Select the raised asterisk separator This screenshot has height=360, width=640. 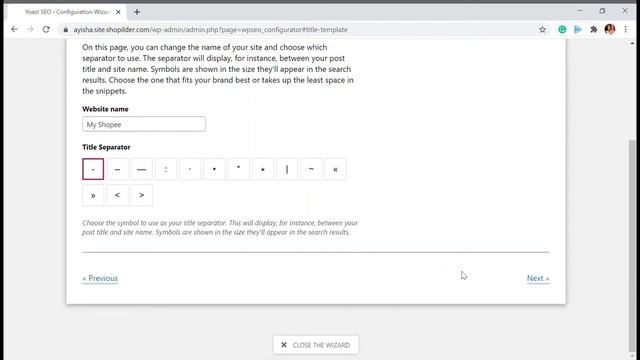point(238,169)
